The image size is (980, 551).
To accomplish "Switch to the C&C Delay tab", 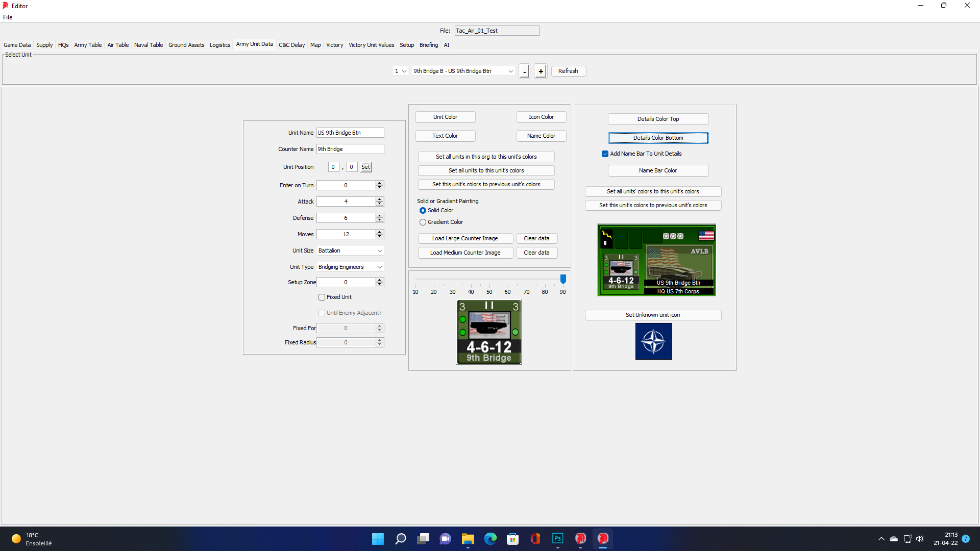I will click(292, 45).
